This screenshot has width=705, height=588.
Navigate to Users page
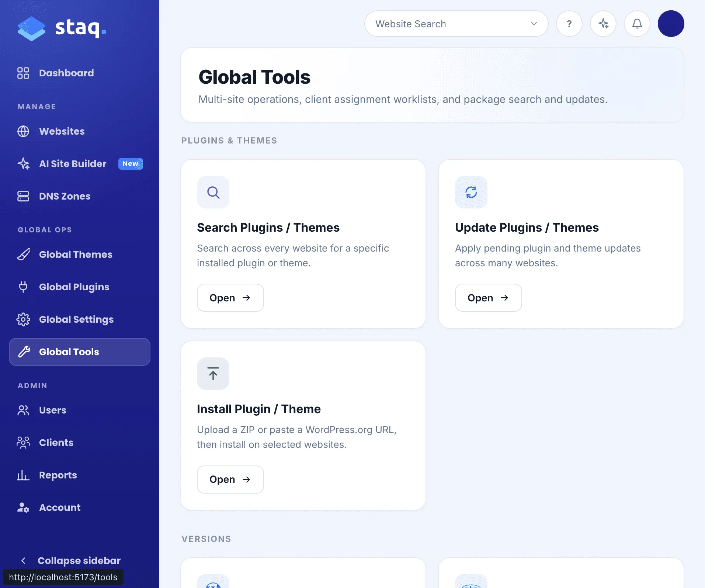(x=80, y=410)
